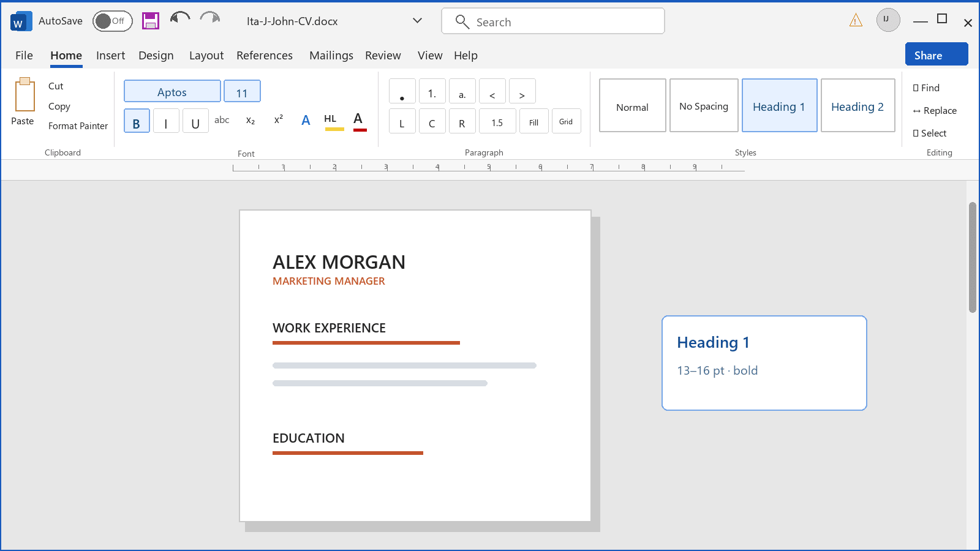This screenshot has width=980, height=551.
Task: Redo the last action
Action: tap(210, 18)
